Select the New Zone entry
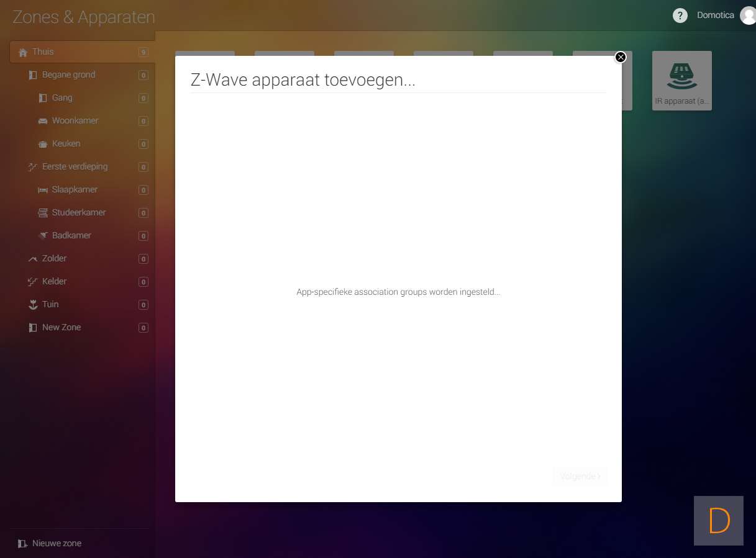Image resolution: width=756 pixels, height=558 pixels. tap(61, 328)
